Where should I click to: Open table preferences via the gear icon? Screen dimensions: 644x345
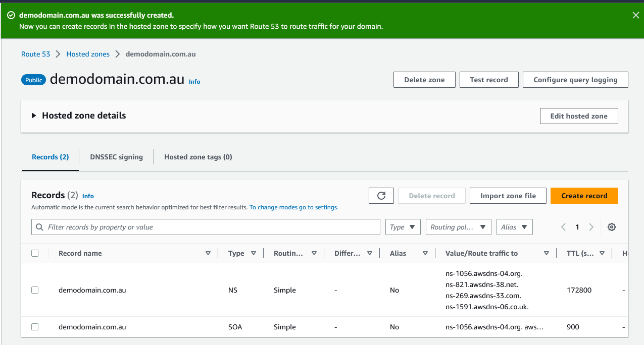tap(612, 227)
